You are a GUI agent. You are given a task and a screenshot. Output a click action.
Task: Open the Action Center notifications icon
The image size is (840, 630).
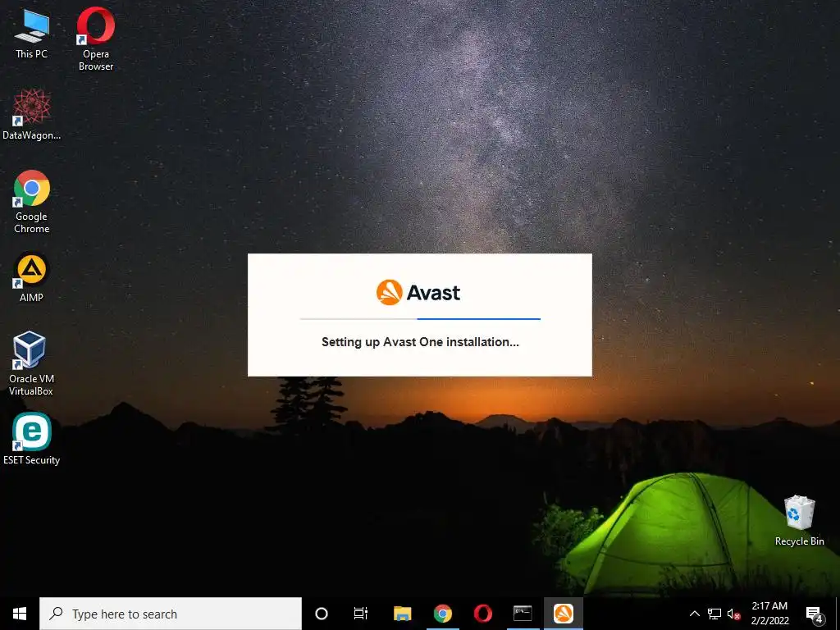pyautogui.click(x=815, y=614)
